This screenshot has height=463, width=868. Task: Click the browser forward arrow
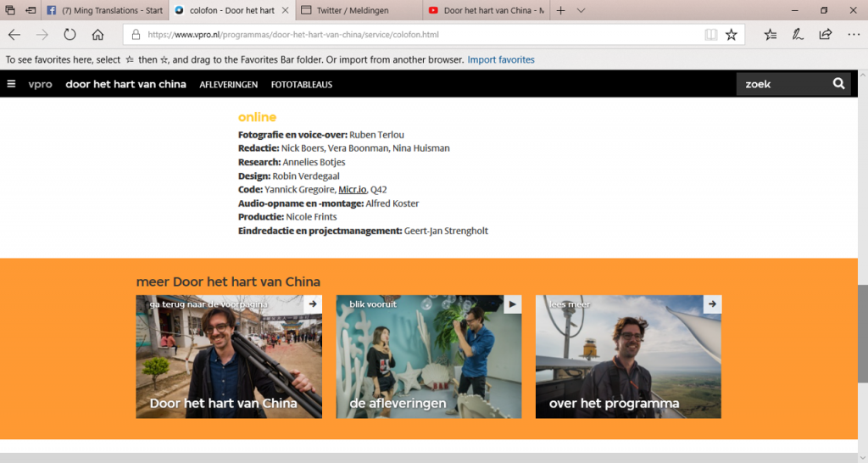[x=42, y=34]
